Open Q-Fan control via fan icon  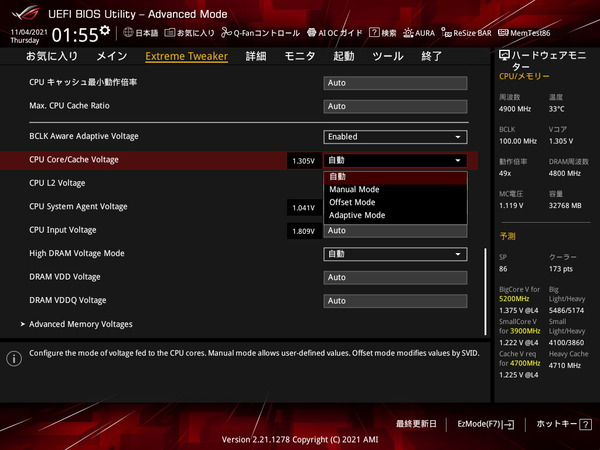click(227, 33)
